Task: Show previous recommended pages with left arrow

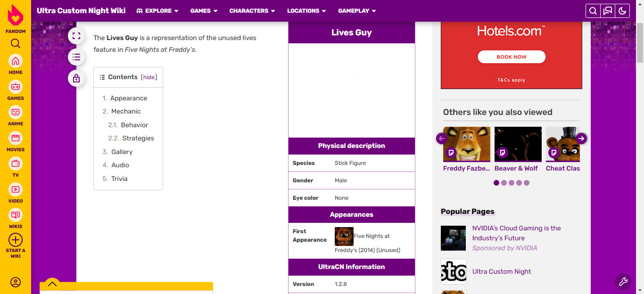Action: click(442, 139)
